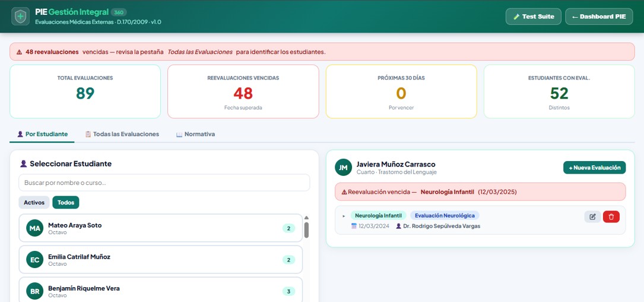Screen dimensions: 644x302
Task: Select student Mateo Araya Soto
Action: click(x=161, y=228)
